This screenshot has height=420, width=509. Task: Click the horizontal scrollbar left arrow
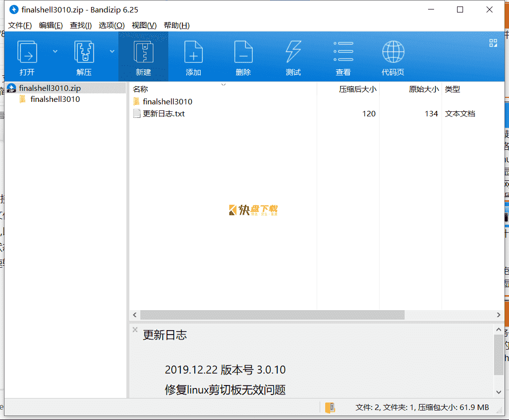tap(135, 315)
